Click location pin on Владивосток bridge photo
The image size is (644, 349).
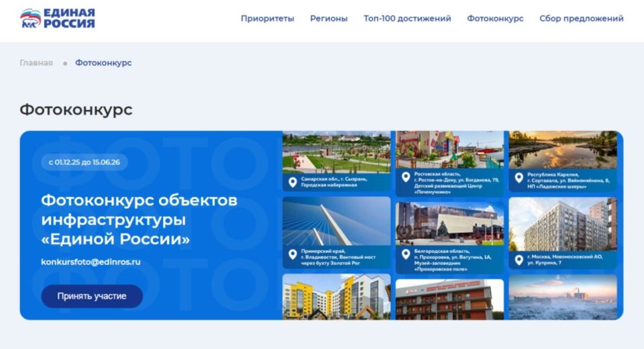coord(292,254)
